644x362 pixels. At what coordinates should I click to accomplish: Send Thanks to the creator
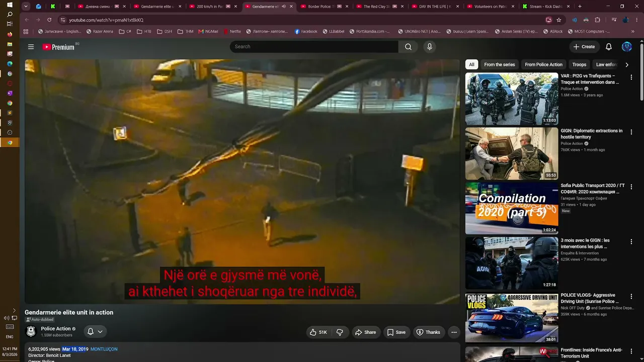coord(429,332)
